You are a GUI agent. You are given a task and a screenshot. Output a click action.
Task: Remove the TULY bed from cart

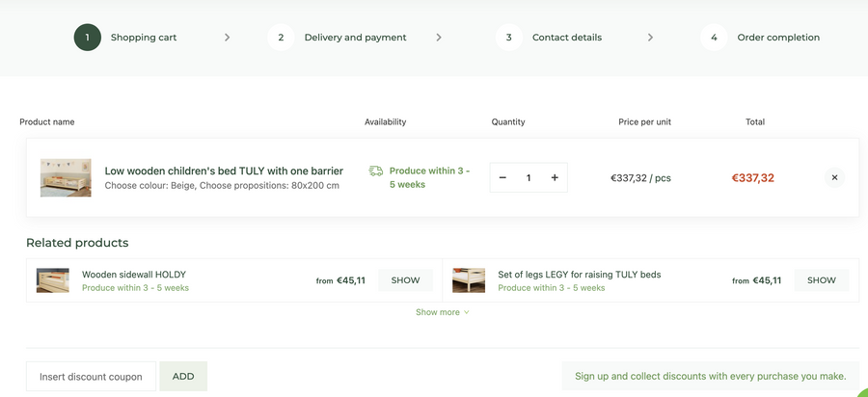(x=834, y=177)
